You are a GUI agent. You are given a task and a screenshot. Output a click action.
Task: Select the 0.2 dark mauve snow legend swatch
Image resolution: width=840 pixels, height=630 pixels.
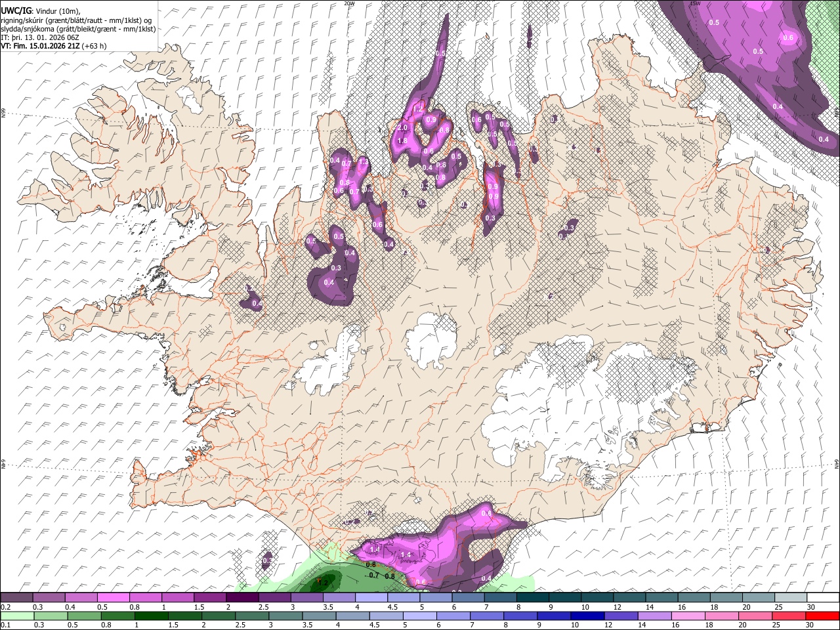click(16, 598)
